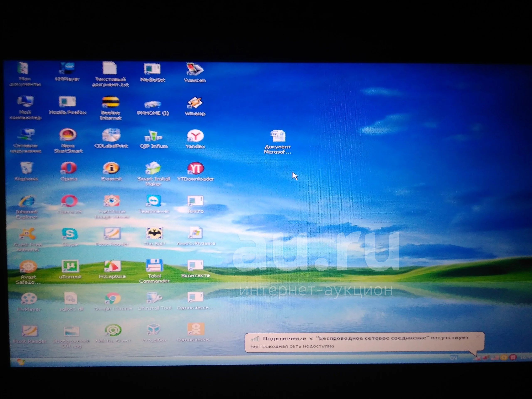Open Total Commander file manager
The width and height of the screenshot is (532, 399).
pos(154,271)
